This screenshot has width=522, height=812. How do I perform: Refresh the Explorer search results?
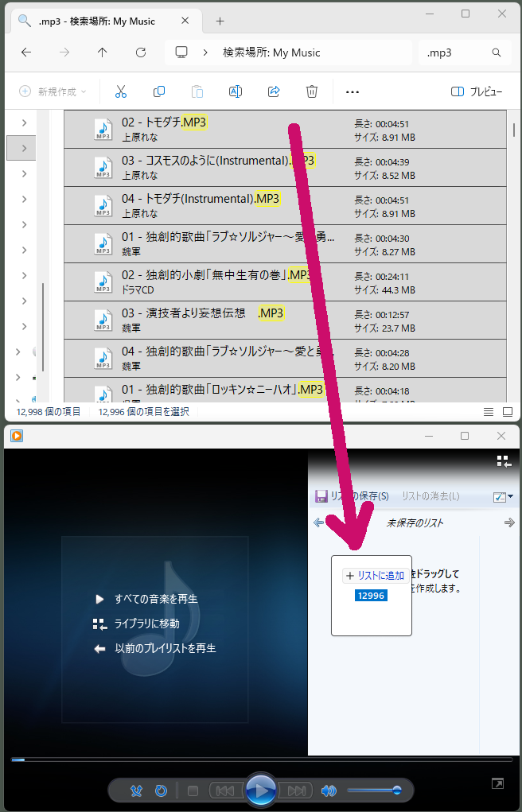(x=141, y=52)
